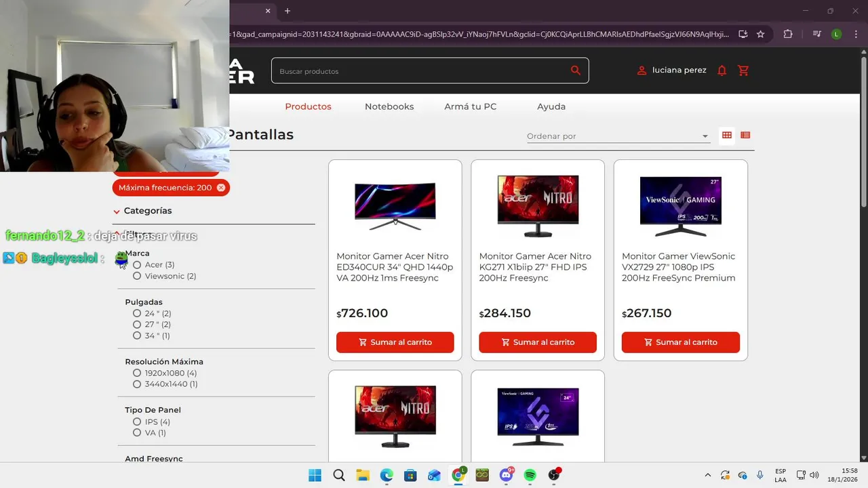
Task: Open Chrome profile avatar L
Action: [837, 34]
